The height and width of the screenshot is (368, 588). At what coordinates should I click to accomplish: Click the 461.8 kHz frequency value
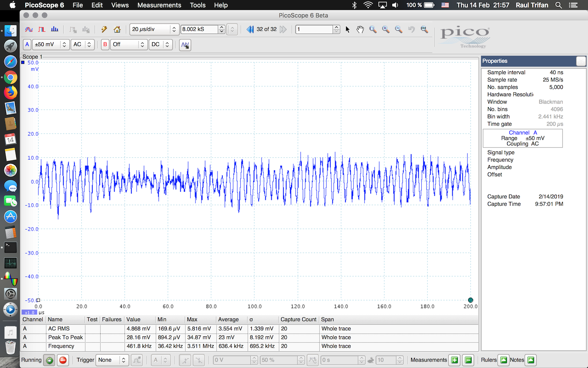point(139,346)
